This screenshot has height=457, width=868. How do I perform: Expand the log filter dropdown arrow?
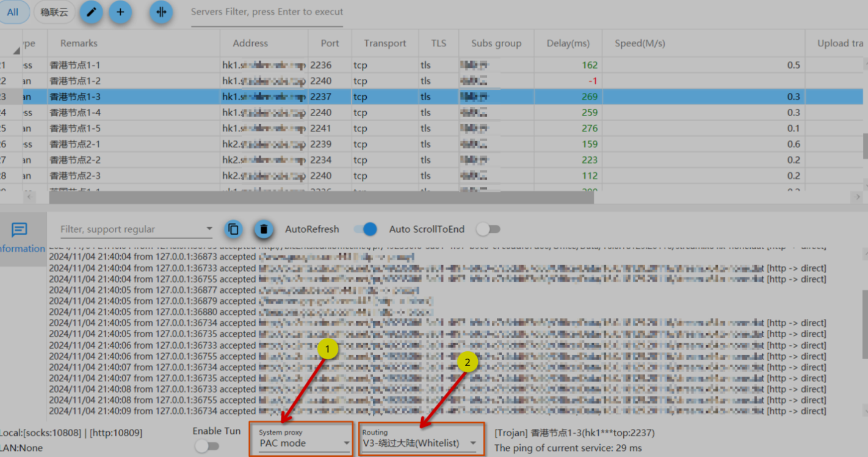(209, 229)
